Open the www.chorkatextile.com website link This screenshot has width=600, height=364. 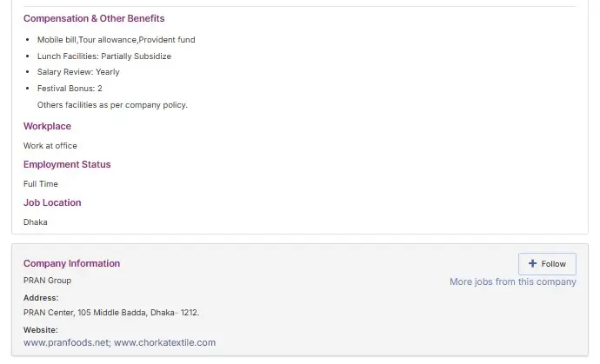(x=164, y=342)
